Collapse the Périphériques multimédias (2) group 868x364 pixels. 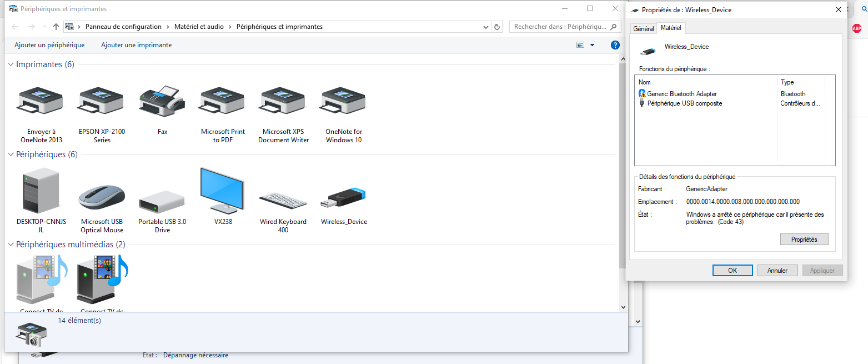11,245
